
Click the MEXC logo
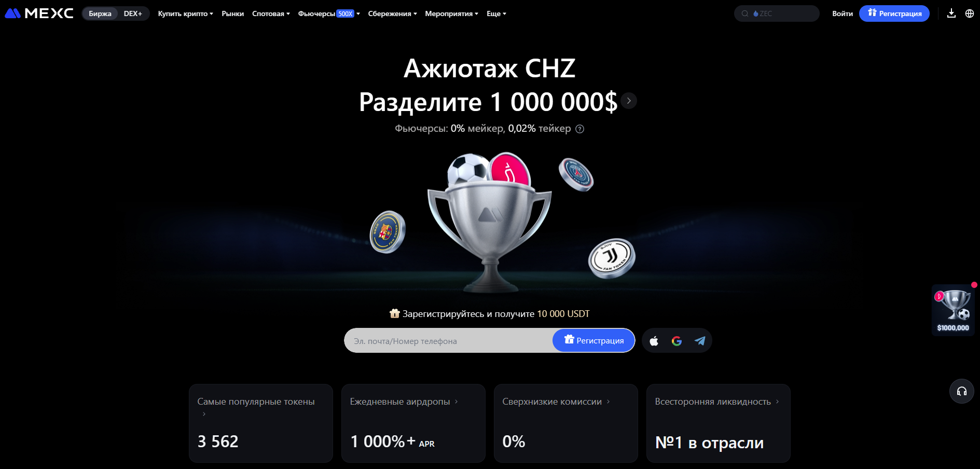coord(39,13)
